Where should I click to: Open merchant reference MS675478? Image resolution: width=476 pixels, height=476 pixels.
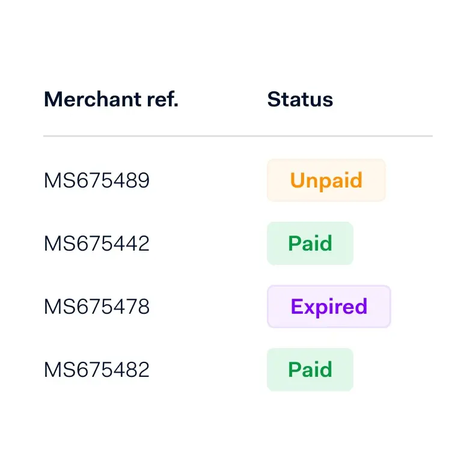(x=96, y=307)
